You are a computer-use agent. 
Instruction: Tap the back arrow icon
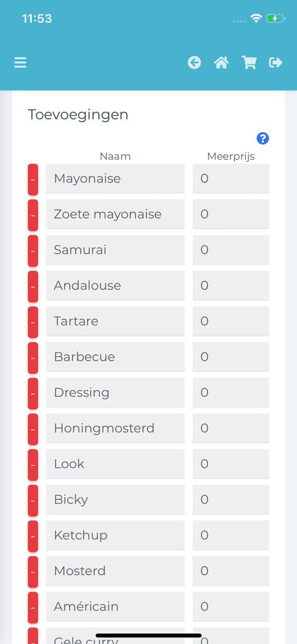pos(194,63)
